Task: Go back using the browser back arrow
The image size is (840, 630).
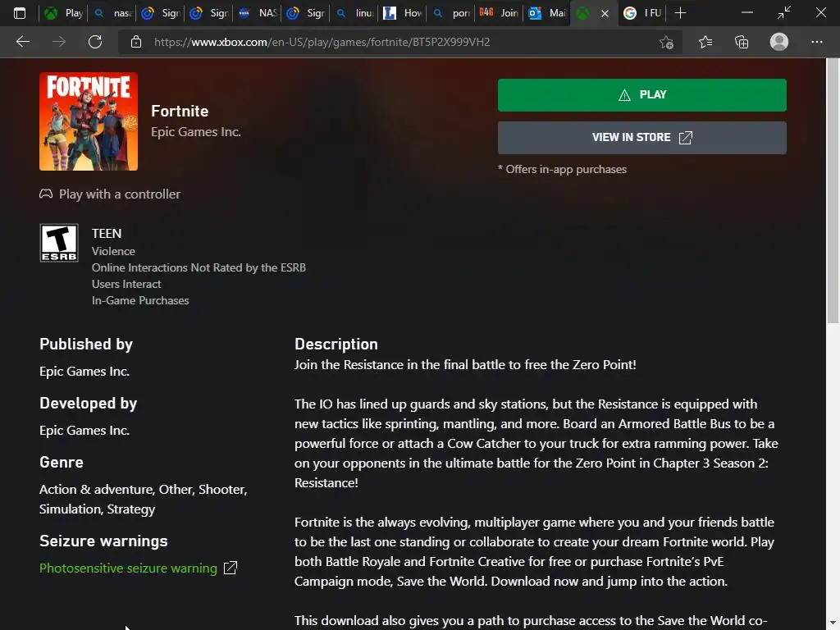Action: 22,42
